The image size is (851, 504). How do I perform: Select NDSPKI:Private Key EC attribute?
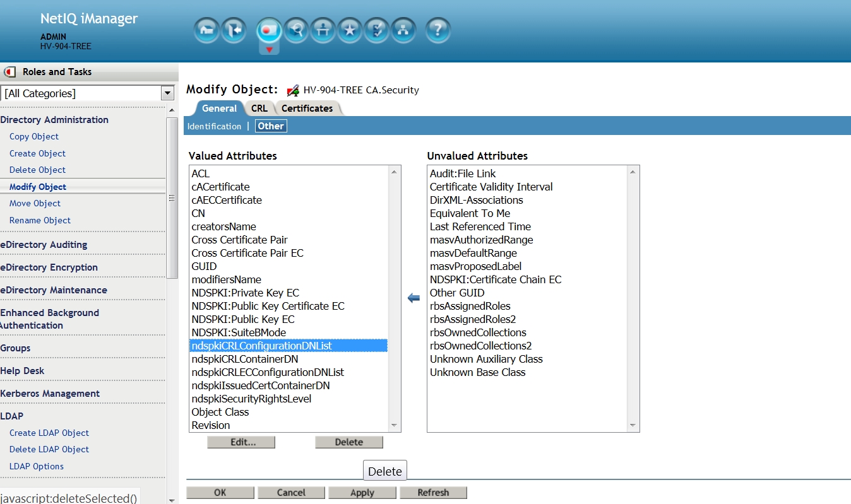[289, 293]
